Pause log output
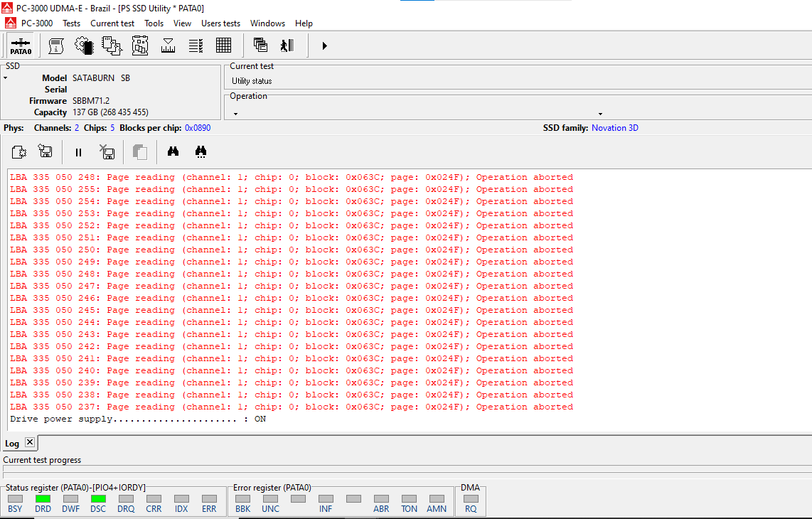This screenshot has height=519, width=812. [79, 152]
